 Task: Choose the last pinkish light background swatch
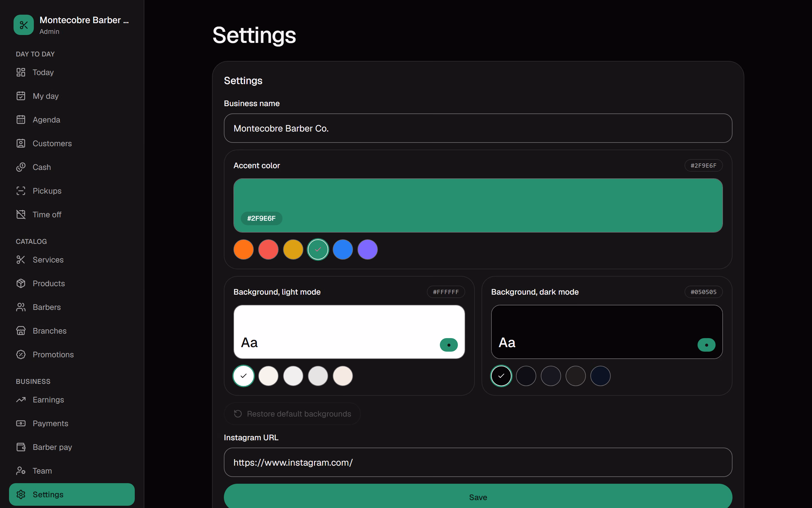(x=343, y=376)
